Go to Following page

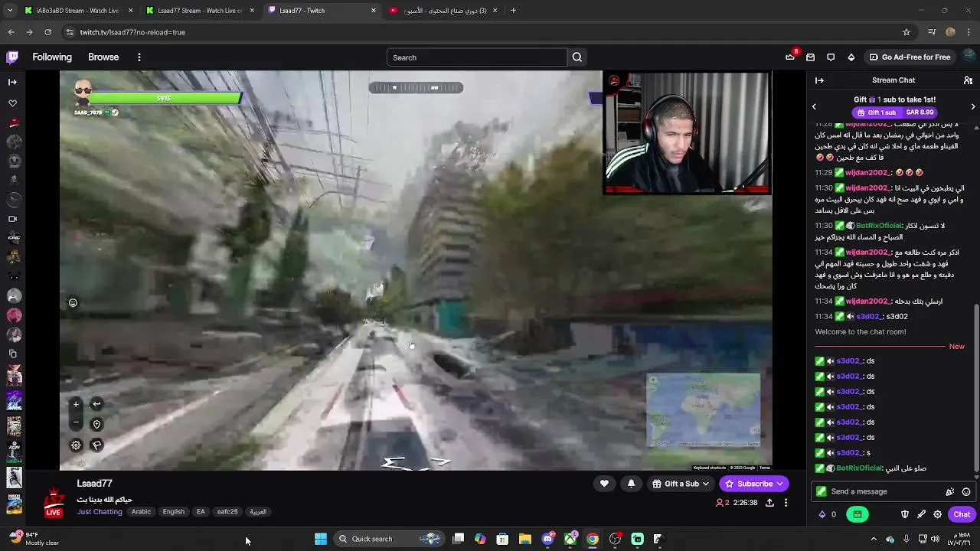[x=52, y=57]
